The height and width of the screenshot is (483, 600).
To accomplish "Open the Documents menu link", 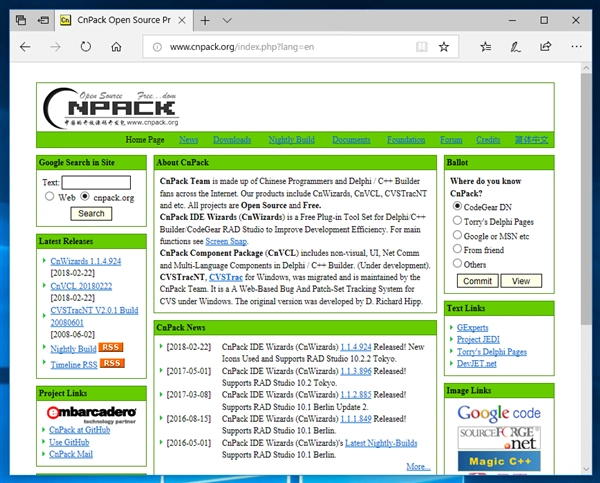I will click(351, 140).
